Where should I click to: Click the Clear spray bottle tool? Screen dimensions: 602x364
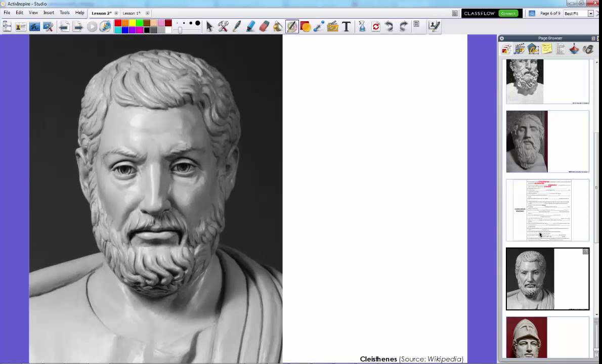362,26
